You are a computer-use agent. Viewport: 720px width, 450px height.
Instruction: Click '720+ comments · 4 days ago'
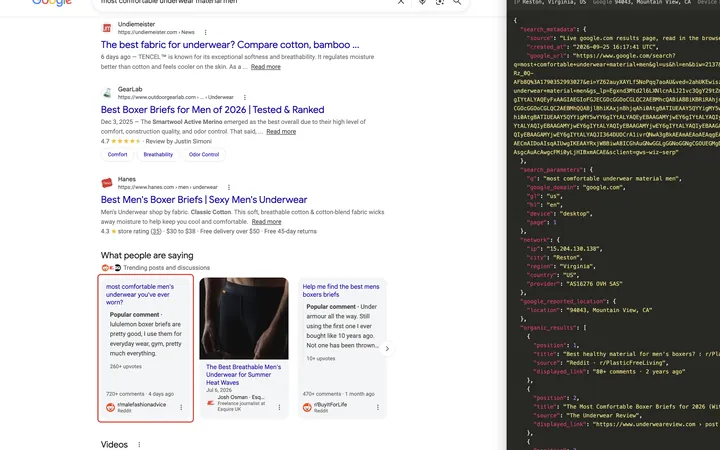[140, 394]
